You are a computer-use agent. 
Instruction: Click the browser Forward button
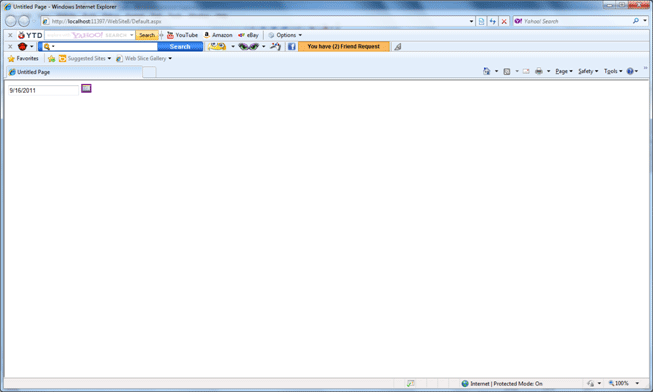(24, 21)
